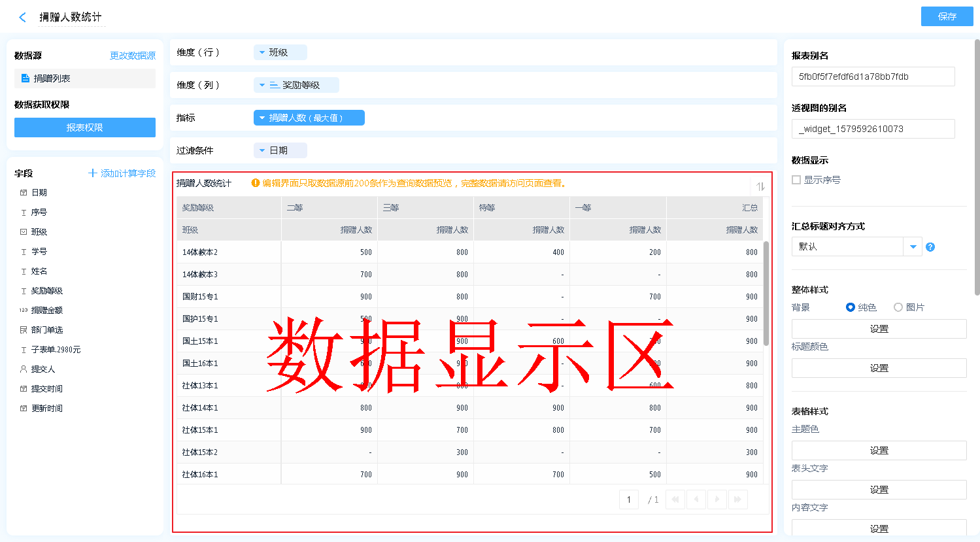
Task: Click the 保存 button
Action: (947, 16)
